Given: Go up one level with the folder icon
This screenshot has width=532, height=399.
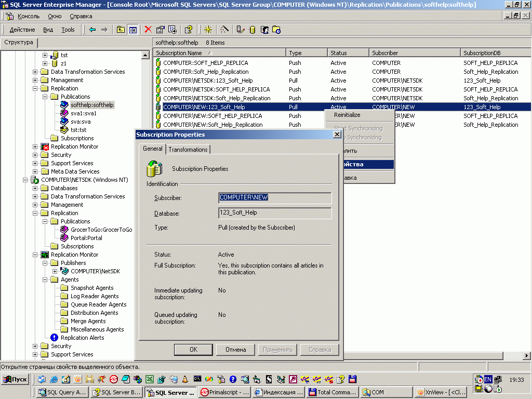Looking at the screenshot, I should [x=121, y=30].
